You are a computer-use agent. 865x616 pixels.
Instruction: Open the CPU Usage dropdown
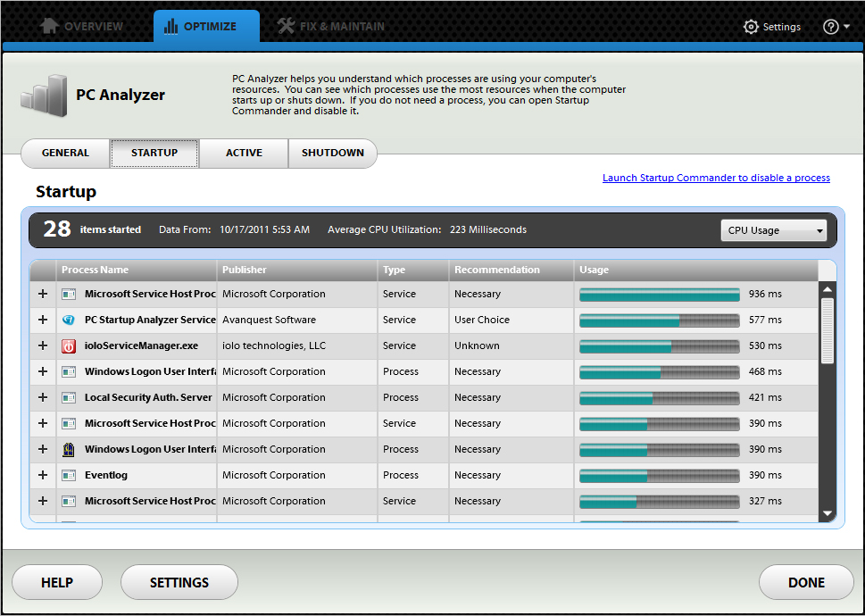click(773, 230)
